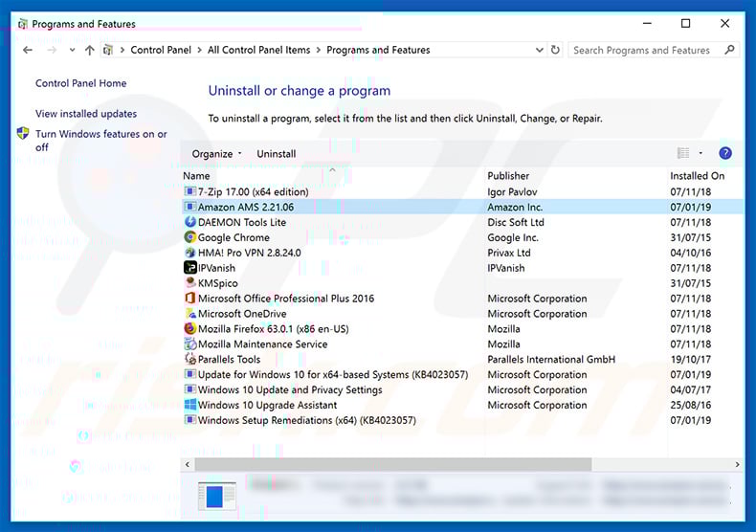Screen dimensions: 756x532
Task: Click the shield icon beside Windows features
Action: pos(23,133)
